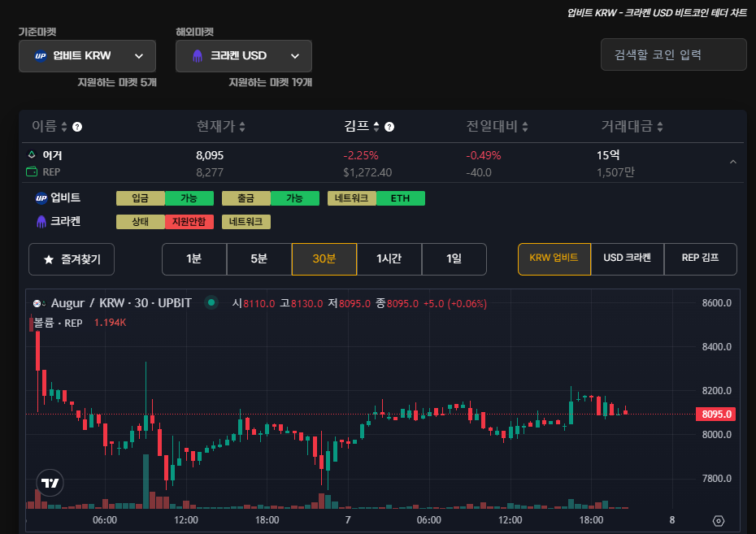Switch chart to REP 김프
Image resolution: width=756 pixels, height=534 pixels.
[700, 259]
